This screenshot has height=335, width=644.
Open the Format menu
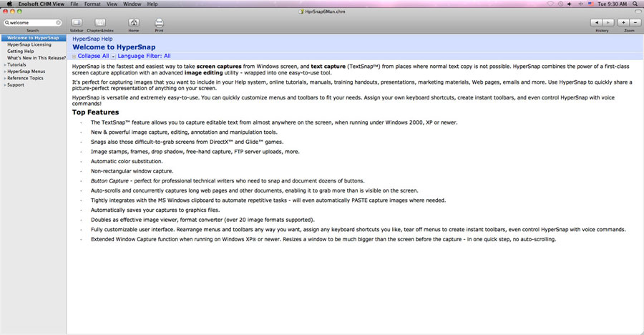tap(92, 4)
